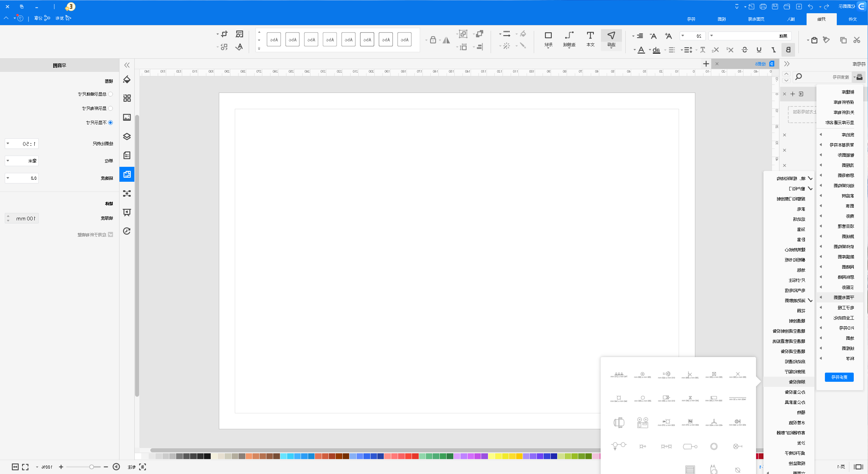
Task: Choose the 连接线 connector tool
Action: (569, 39)
